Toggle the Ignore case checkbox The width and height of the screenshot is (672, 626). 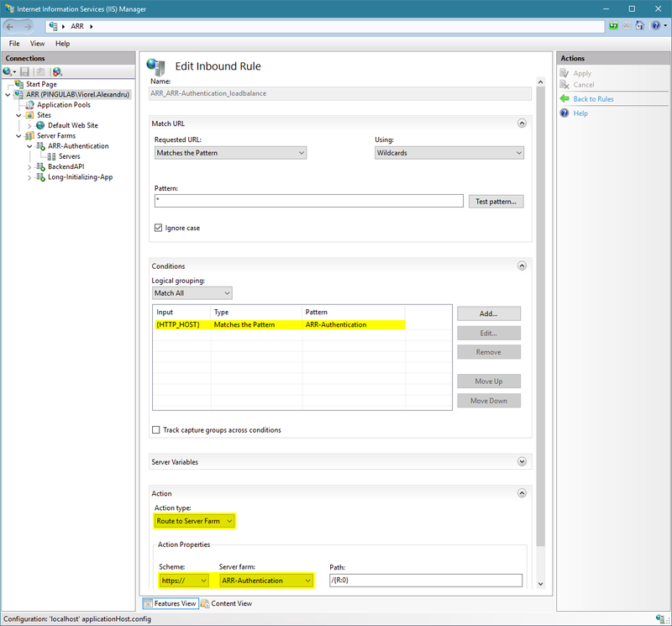158,228
